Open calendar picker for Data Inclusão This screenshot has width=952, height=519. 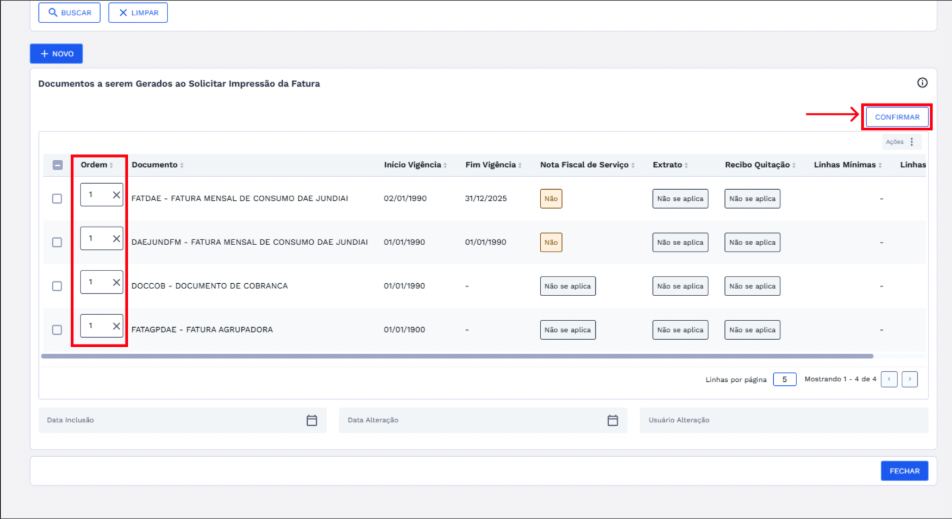pos(312,420)
